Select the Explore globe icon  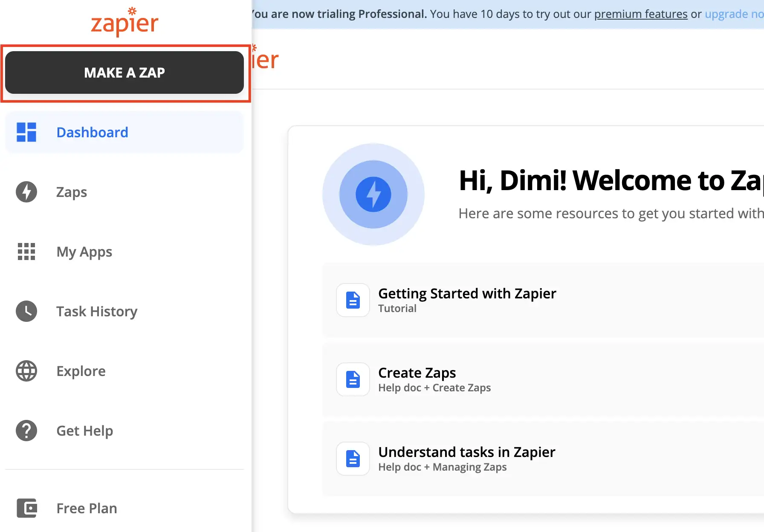[26, 371]
